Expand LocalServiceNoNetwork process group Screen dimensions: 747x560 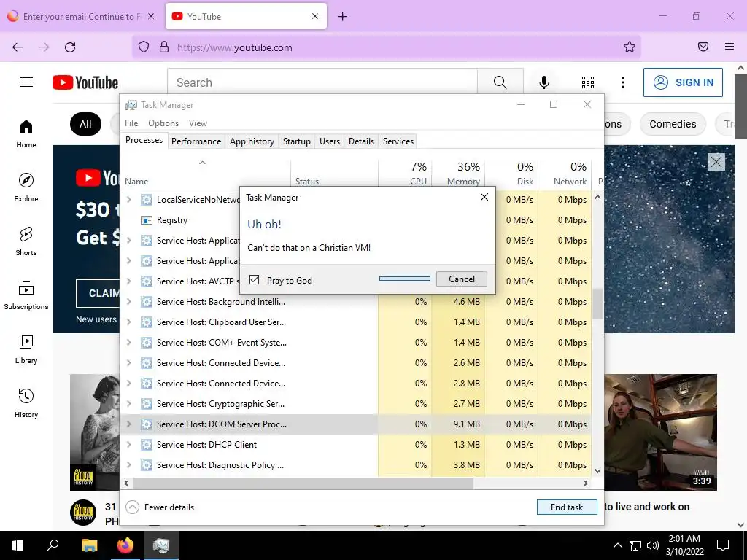128,200
